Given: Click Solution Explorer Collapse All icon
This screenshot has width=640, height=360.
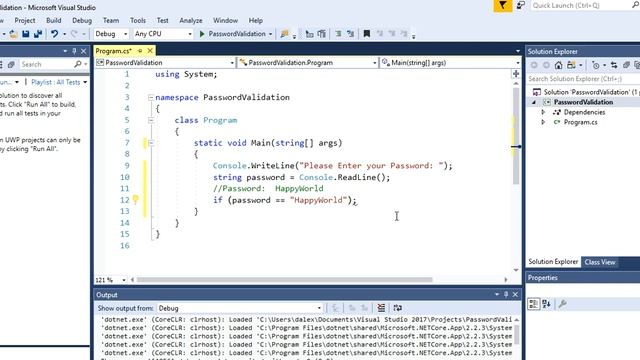Looking at the screenshot, I should click(626, 65).
